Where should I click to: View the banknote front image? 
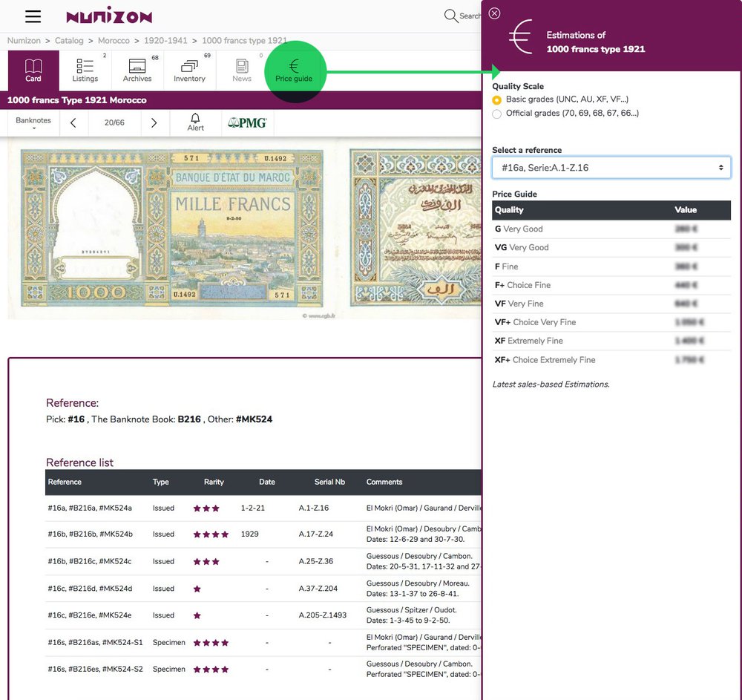tap(172, 228)
